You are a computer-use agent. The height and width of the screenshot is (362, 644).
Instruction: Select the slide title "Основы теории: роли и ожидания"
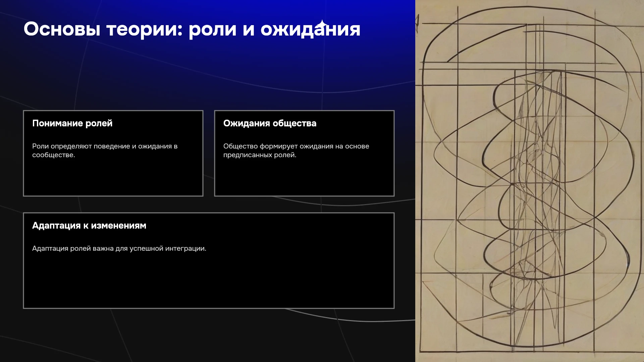tap(192, 29)
